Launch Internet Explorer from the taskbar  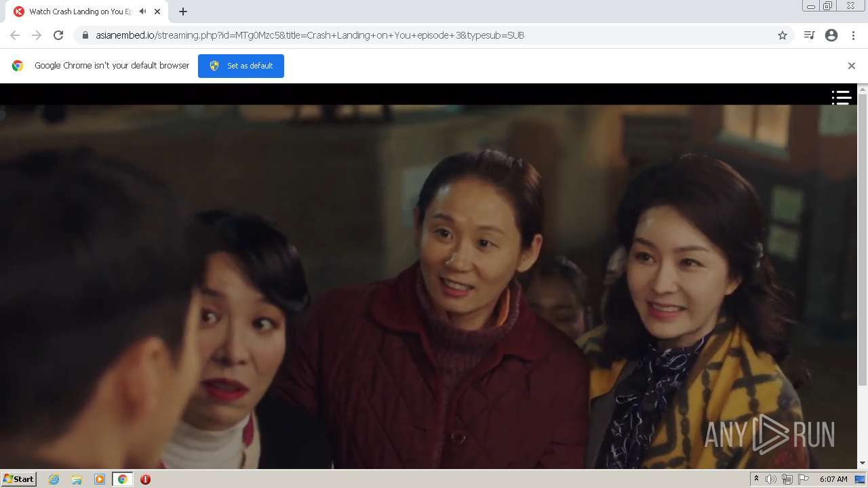tap(54, 479)
